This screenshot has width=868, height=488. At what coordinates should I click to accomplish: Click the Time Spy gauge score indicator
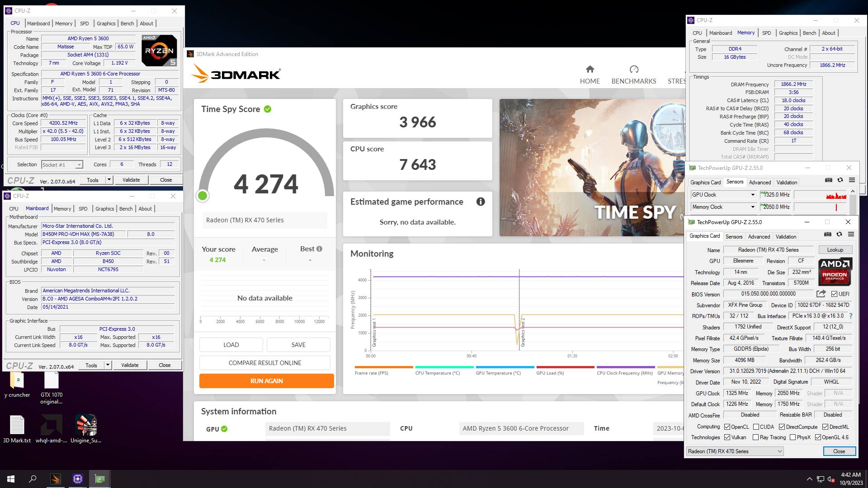(x=203, y=196)
